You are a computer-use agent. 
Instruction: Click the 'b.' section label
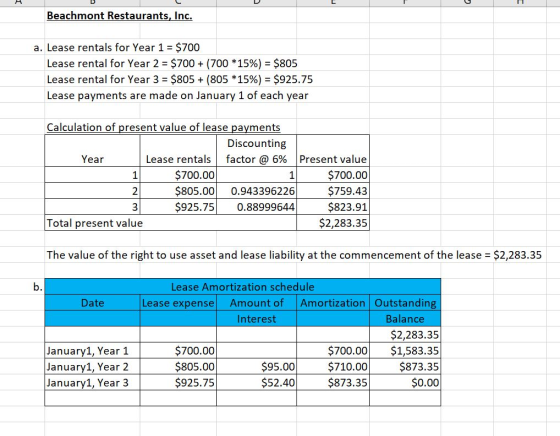click(39, 287)
